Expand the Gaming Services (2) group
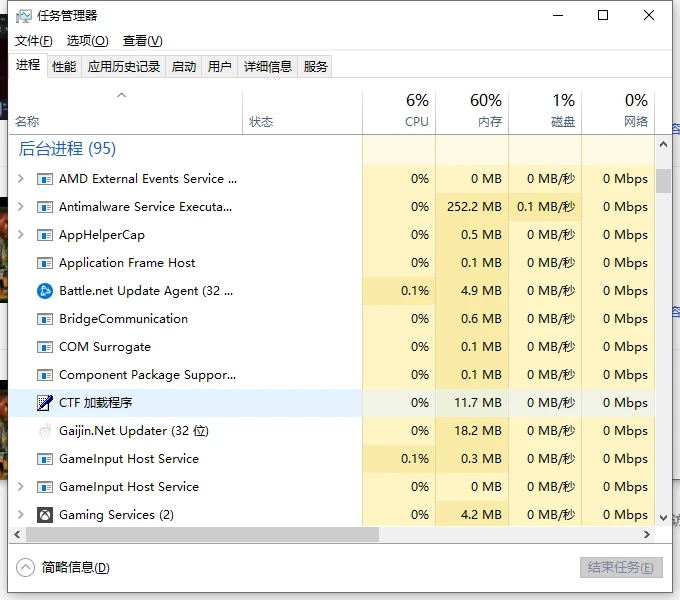The width and height of the screenshot is (680, 600). [21, 515]
